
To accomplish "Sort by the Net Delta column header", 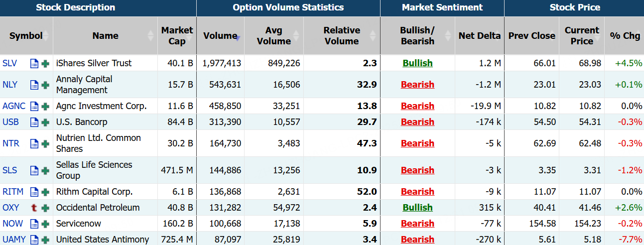I will pos(479,36).
